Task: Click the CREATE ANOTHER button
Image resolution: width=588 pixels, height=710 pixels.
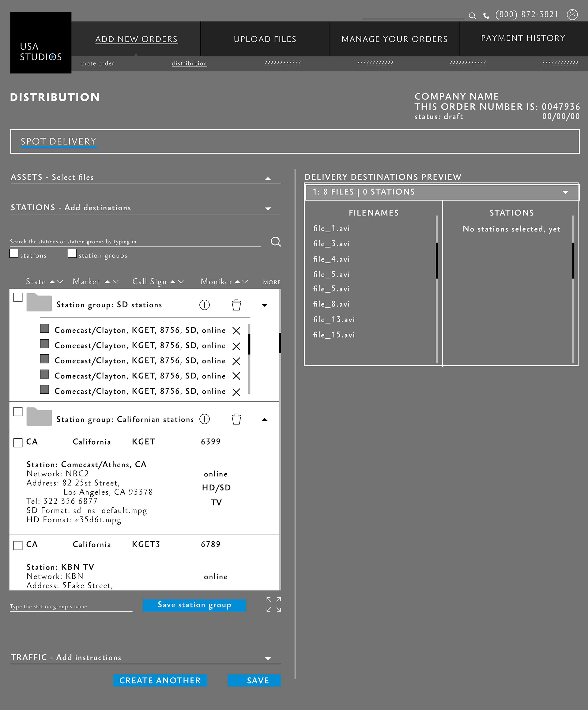Action: click(x=160, y=680)
